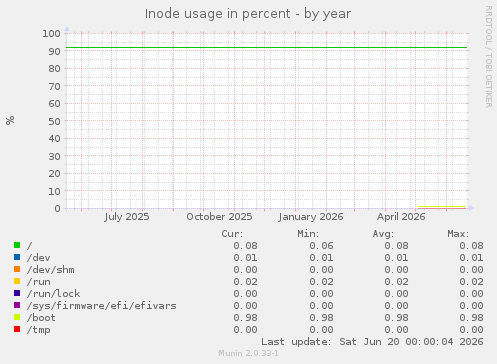Click the green swatch for /
This screenshot has height=364, width=497.
[x=17, y=245]
